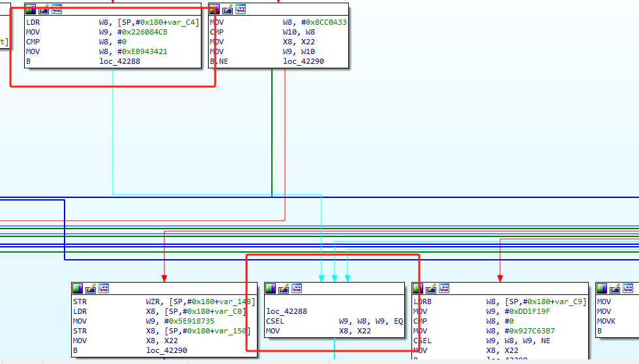Click WZR register in STR instruction
The height and width of the screenshot is (364, 639).
154,301
